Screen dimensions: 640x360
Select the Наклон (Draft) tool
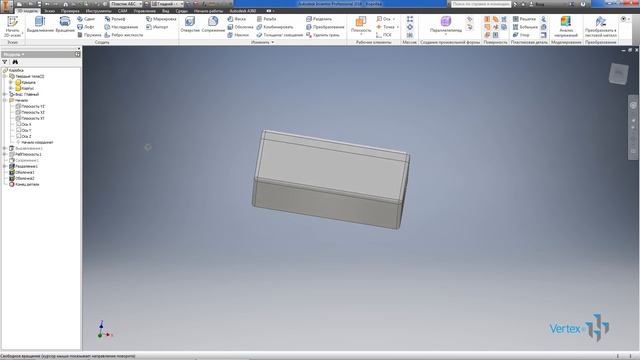(x=238, y=35)
